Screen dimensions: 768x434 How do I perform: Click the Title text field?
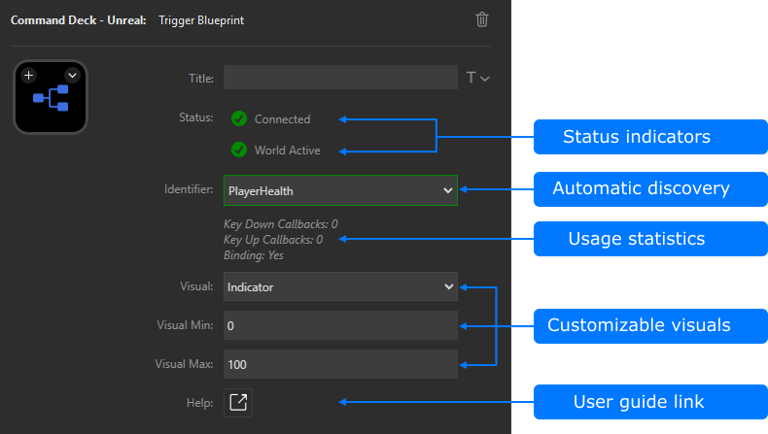pos(340,78)
